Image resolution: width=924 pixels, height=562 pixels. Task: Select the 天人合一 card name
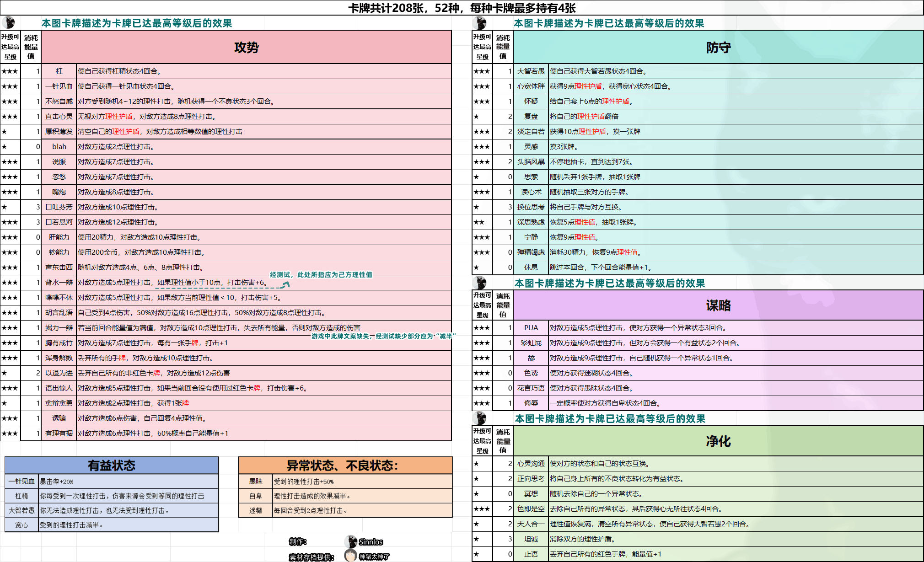[531, 524]
